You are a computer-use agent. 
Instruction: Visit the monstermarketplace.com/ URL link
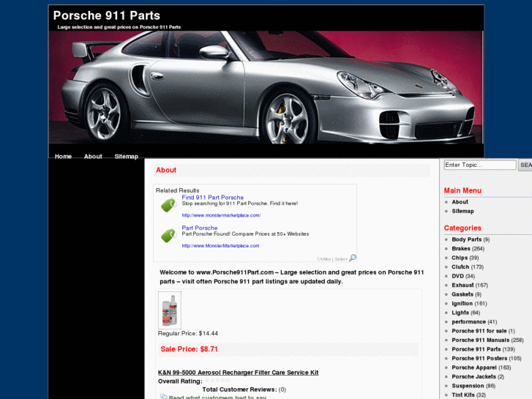click(221, 215)
